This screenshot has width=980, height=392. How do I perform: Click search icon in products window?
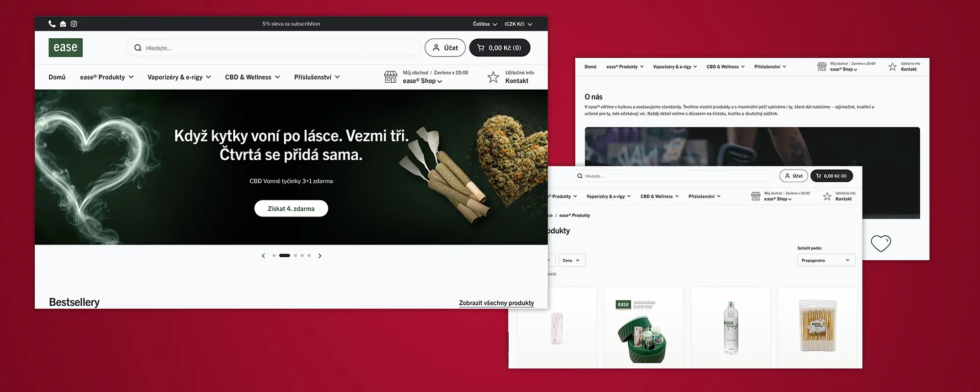[580, 176]
